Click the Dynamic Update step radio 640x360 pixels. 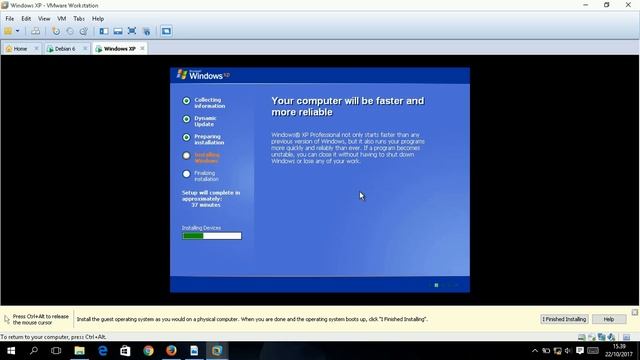point(186,119)
